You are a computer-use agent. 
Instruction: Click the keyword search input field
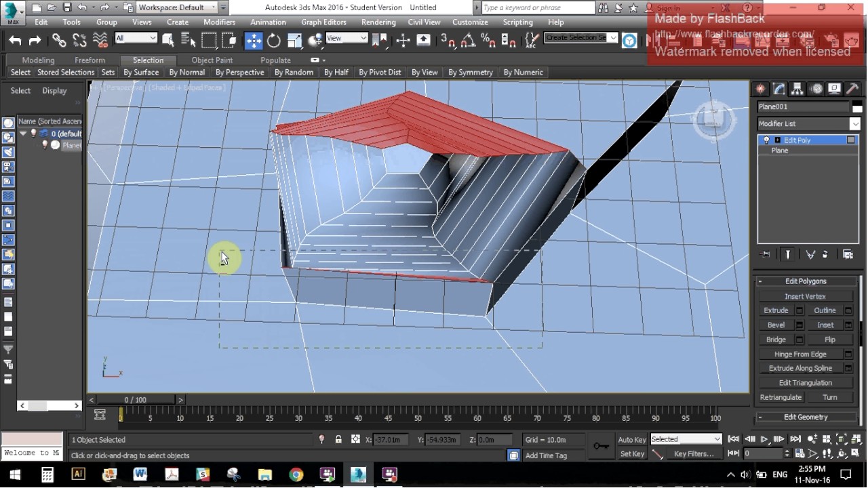[x=539, y=7]
